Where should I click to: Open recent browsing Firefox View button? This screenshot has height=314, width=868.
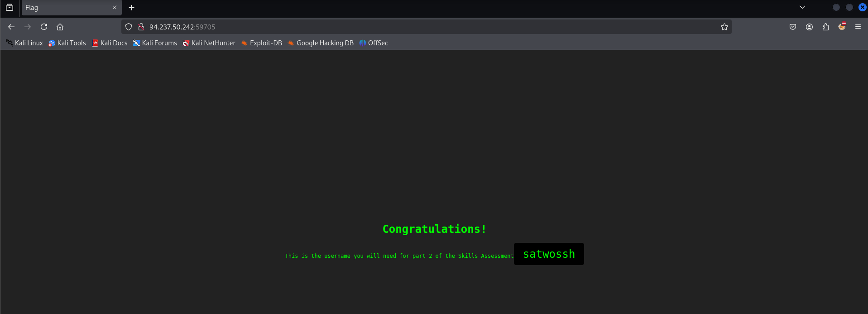tap(10, 8)
